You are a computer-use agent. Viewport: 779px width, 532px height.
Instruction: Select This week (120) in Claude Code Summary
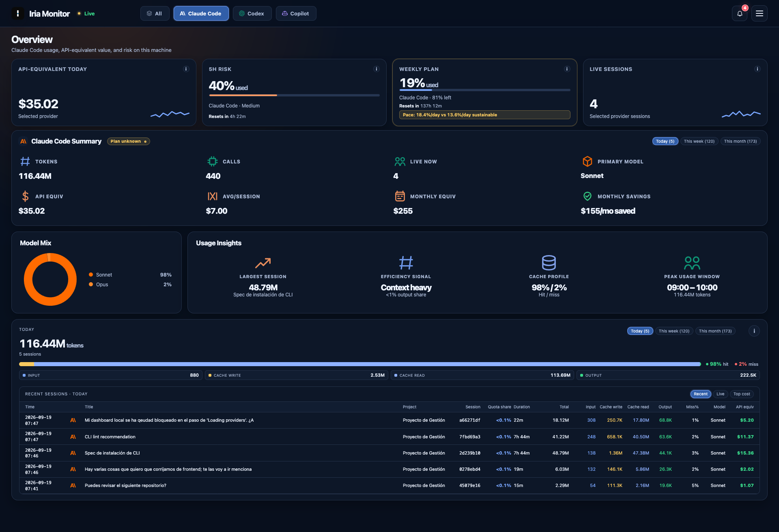pyautogui.click(x=699, y=141)
